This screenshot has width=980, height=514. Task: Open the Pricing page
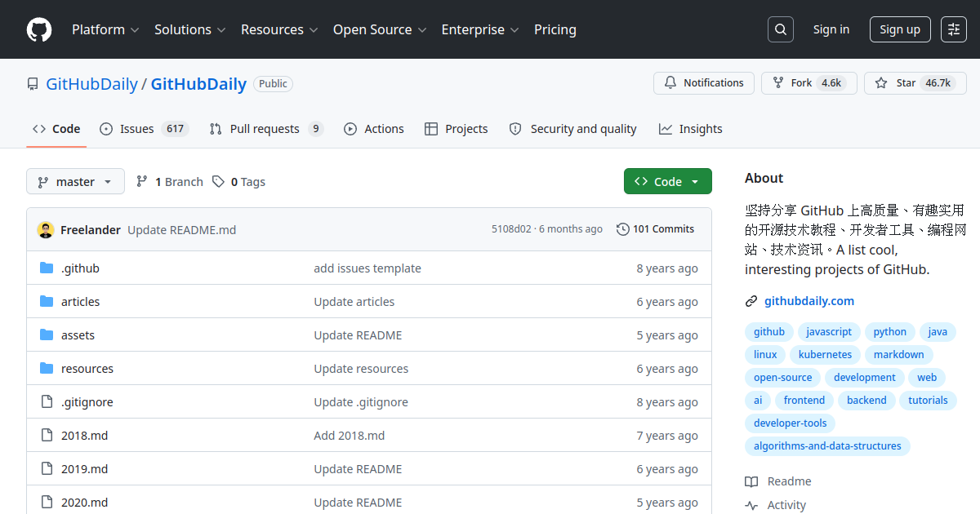(x=555, y=29)
